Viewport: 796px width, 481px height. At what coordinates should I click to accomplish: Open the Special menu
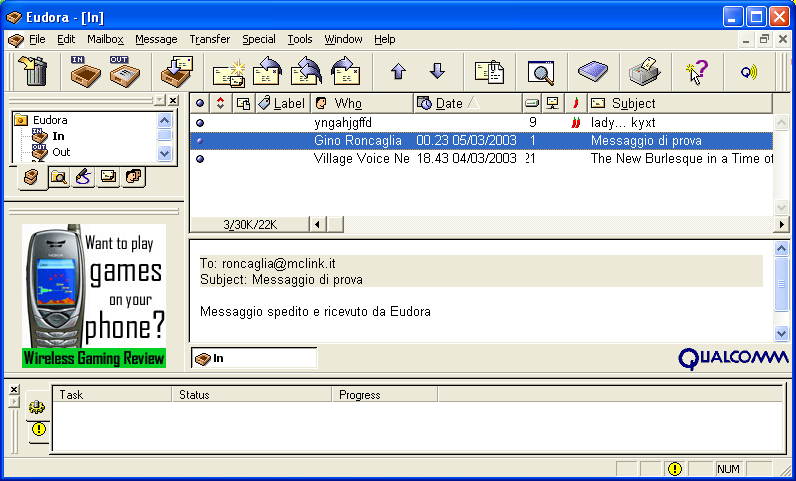coord(258,39)
